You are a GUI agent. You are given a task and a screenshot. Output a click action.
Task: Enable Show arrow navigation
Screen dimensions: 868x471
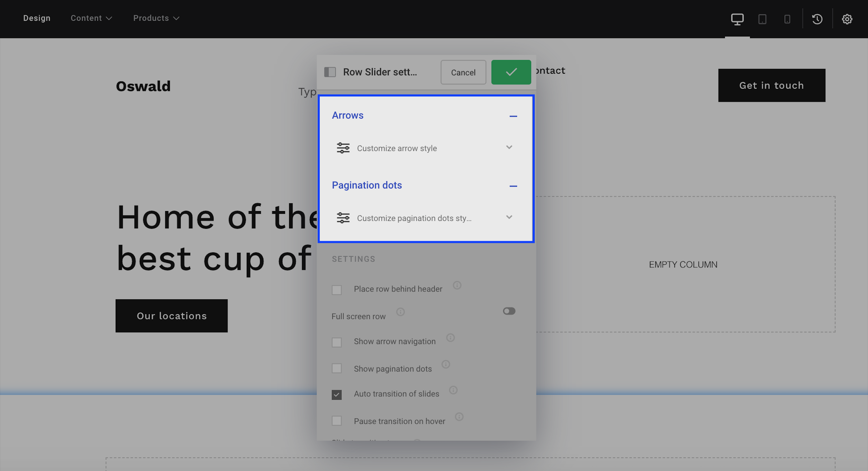[337, 342]
